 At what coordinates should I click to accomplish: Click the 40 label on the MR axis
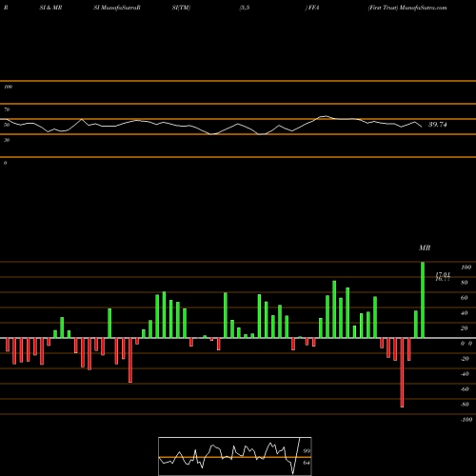point(465,313)
